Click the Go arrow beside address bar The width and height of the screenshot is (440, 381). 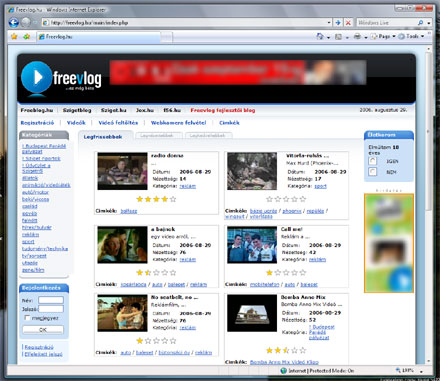(x=338, y=23)
